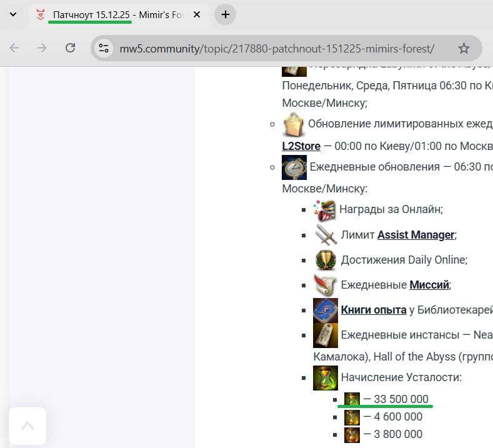The image size is (493, 448).
Task: Open the tab search dropdown arrow
Action: click(13, 14)
